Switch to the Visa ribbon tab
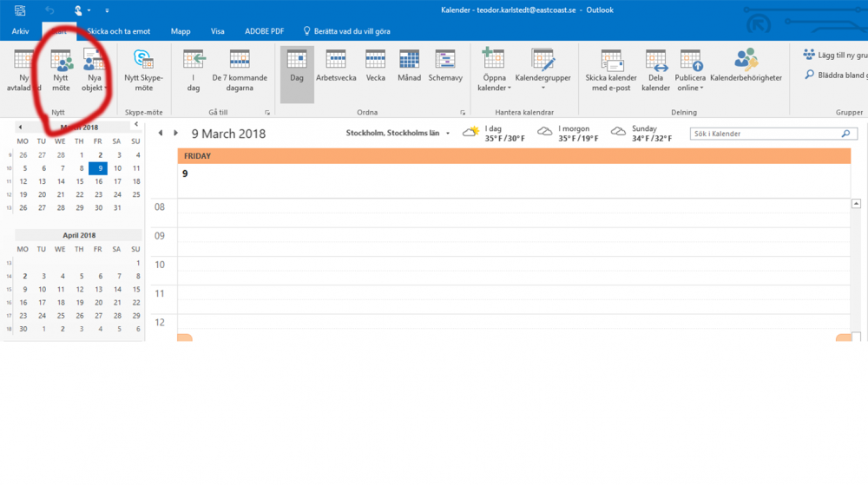 coord(218,31)
